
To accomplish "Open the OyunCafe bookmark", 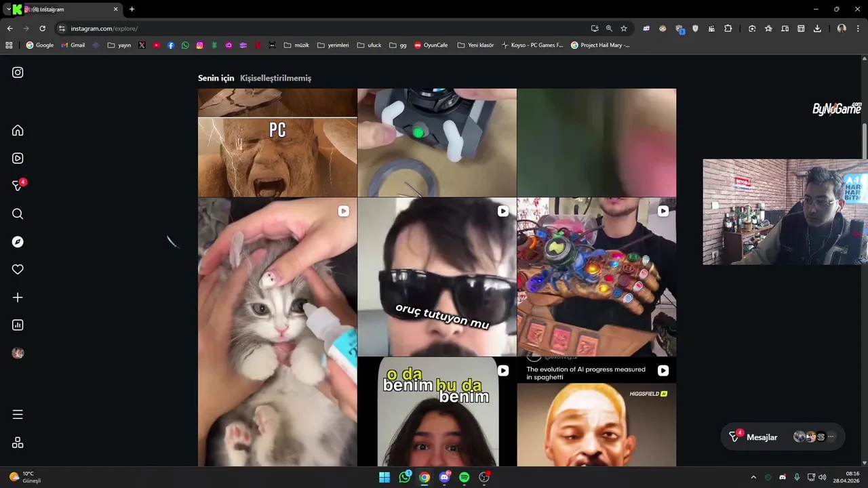I will [431, 45].
